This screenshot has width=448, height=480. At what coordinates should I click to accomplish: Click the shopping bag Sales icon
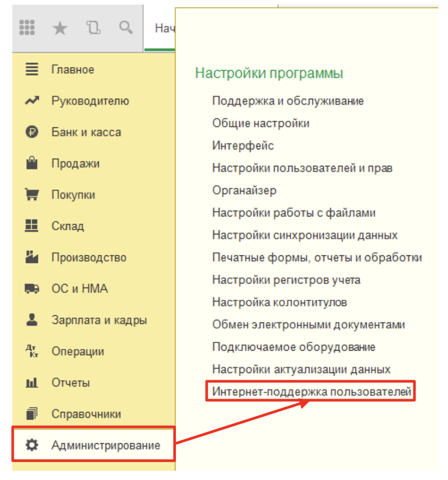tap(32, 164)
